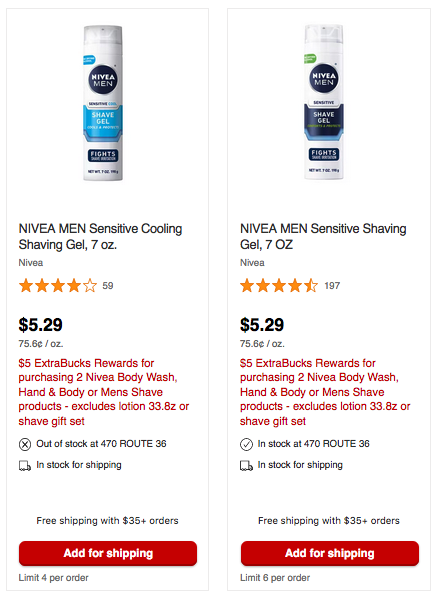The width and height of the screenshot is (439, 598).
Task: Open NIVEA MEN Sensitive Cooling Shaving Gel title
Action: coord(100,236)
